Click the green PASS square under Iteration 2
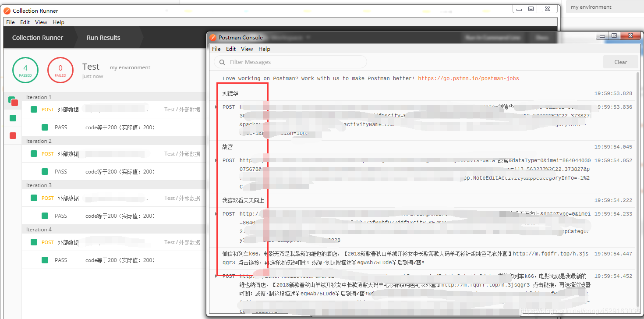Screen dimensions: 644x319 [45, 172]
